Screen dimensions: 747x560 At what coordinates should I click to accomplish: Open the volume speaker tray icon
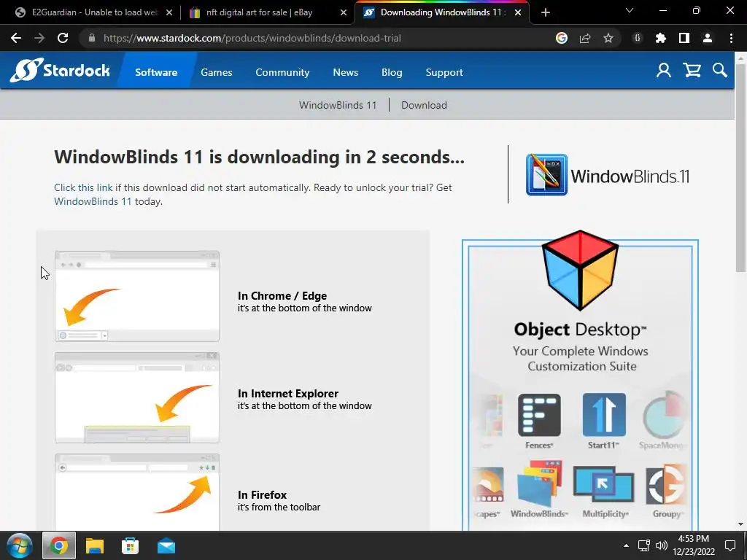(x=662, y=545)
